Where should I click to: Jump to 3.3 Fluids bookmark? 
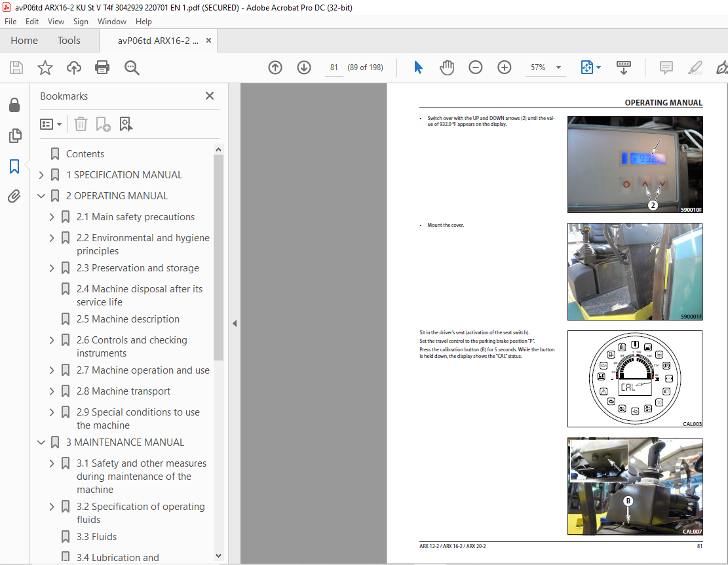tap(96, 537)
